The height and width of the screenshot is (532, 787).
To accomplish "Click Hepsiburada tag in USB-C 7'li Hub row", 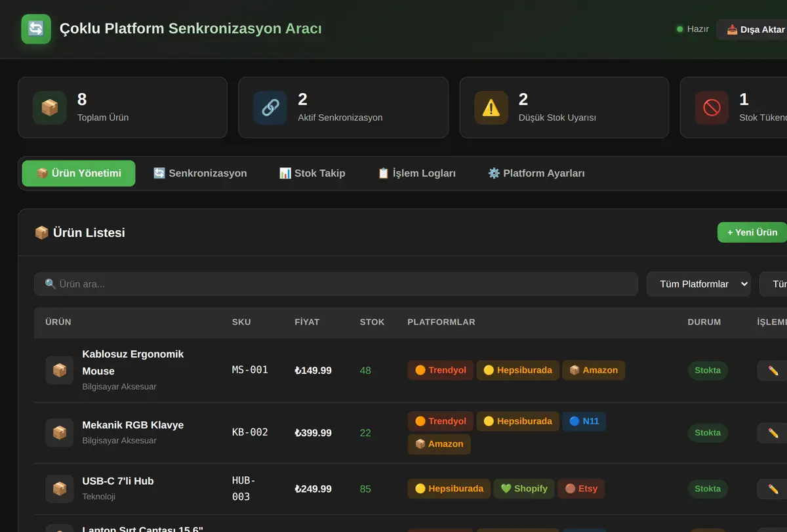I will click(449, 489).
